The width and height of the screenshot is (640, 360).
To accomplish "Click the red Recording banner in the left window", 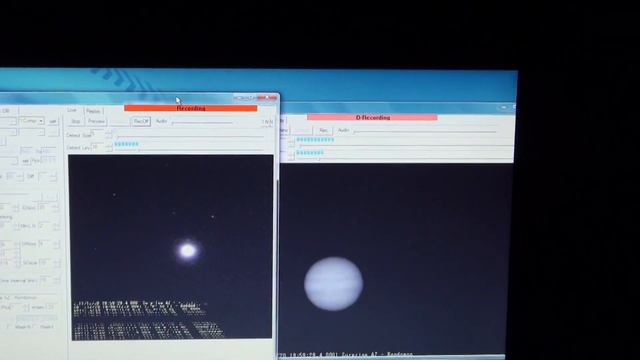I will pos(191,108).
